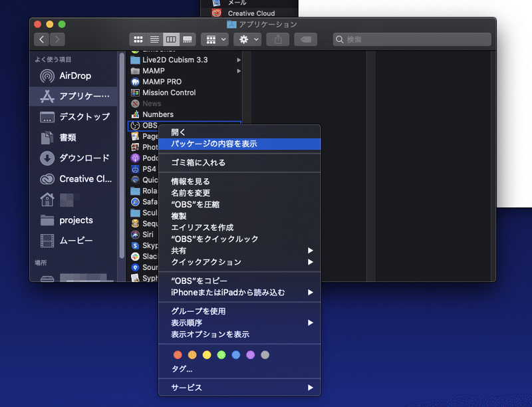Switch Finder to column view
532x407 pixels.
[171, 40]
